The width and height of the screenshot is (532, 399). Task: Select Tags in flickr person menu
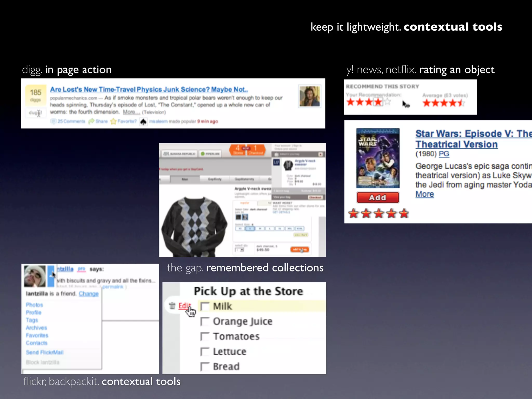[x=32, y=320]
